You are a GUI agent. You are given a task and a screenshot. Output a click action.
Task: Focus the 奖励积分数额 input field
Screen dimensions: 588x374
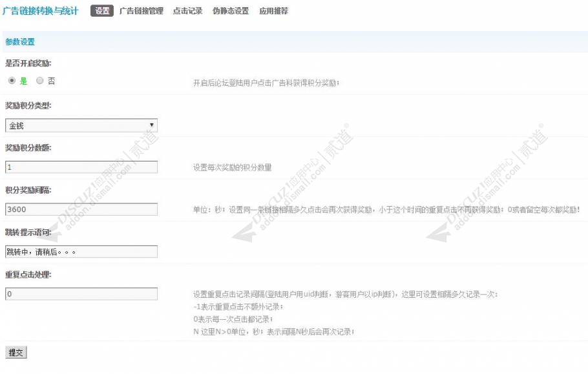pyautogui.click(x=81, y=167)
